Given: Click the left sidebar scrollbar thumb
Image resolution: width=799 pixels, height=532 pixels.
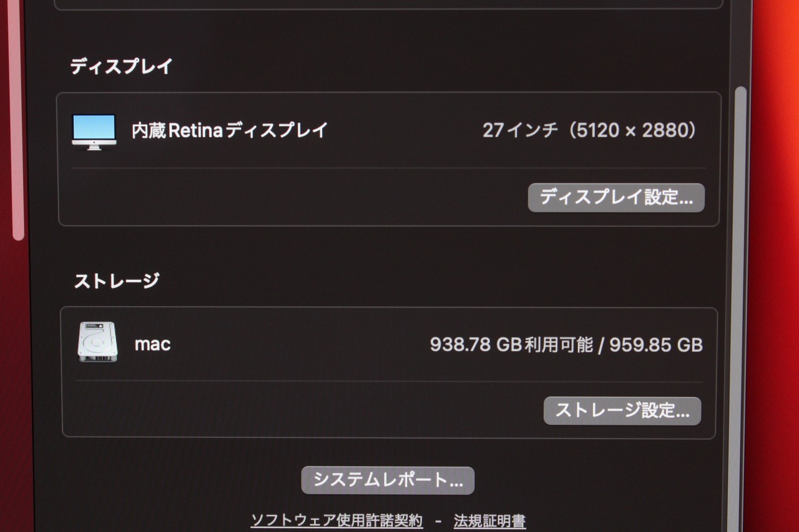Looking at the screenshot, I should (17, 118).
